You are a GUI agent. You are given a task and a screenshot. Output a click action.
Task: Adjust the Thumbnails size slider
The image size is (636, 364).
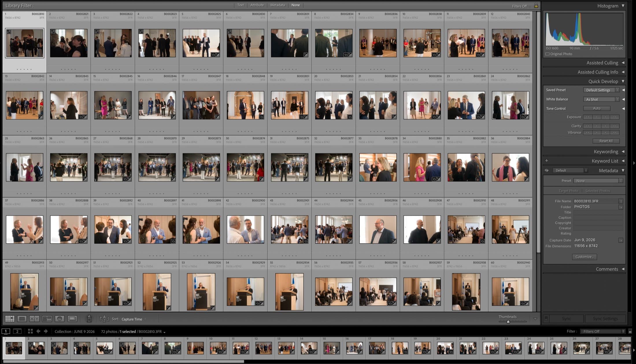pos(508,322)
